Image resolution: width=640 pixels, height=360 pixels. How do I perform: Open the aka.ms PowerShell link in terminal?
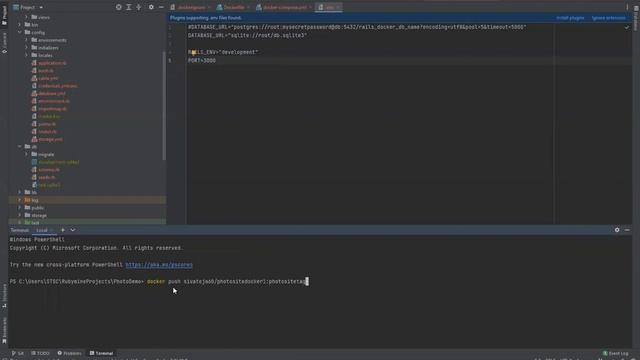tap(159, 265)
